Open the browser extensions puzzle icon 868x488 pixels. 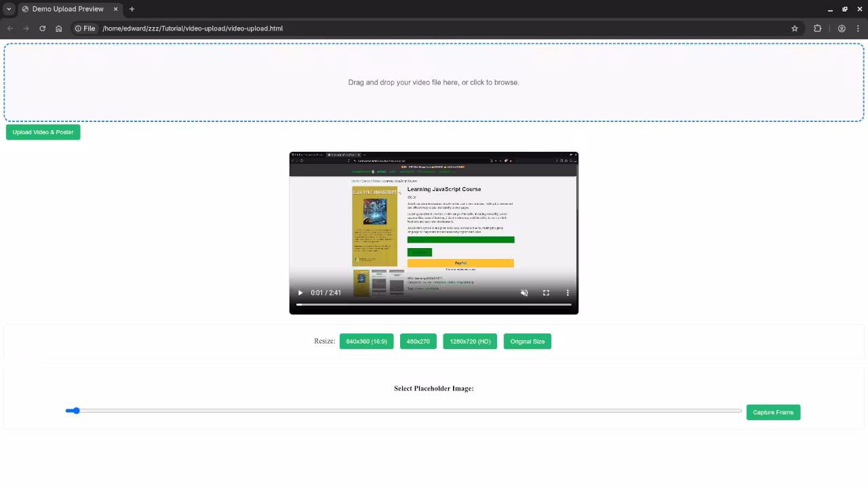click(x=817, y=28)
